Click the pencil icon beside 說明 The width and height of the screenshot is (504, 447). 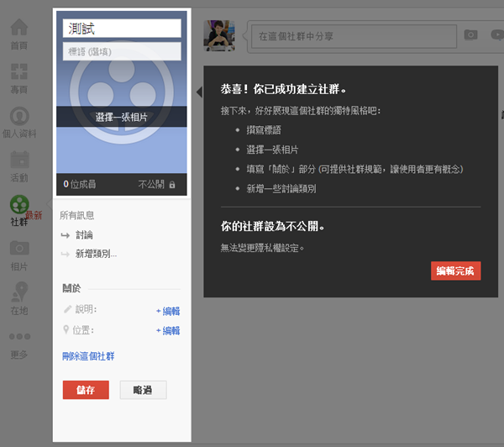coord(67,309)
